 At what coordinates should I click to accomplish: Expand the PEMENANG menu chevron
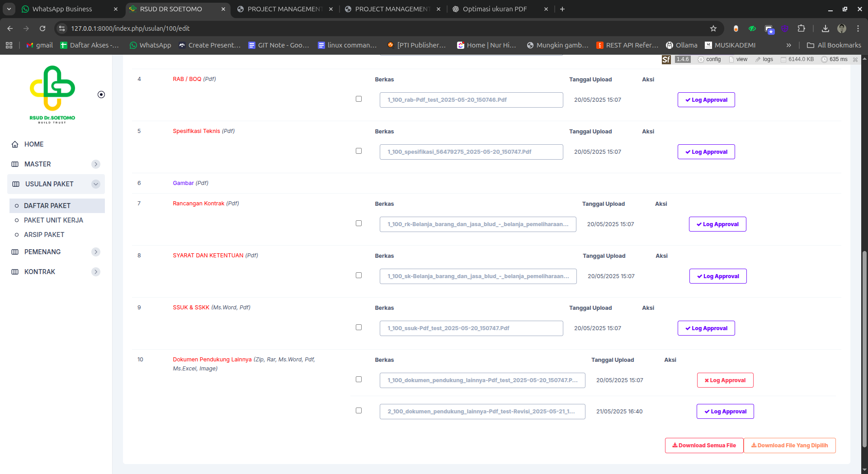(96, 252)
